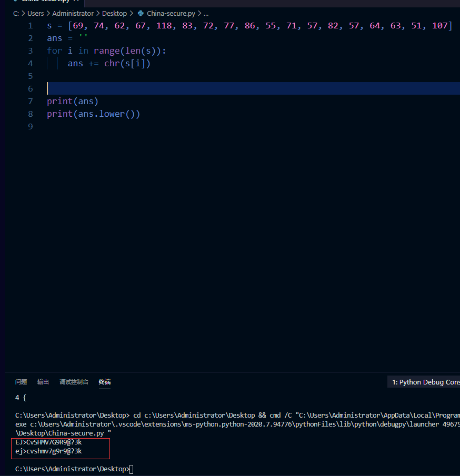
Task: Click the chevron after Desktop in breadcrumb
Action: 131,14
